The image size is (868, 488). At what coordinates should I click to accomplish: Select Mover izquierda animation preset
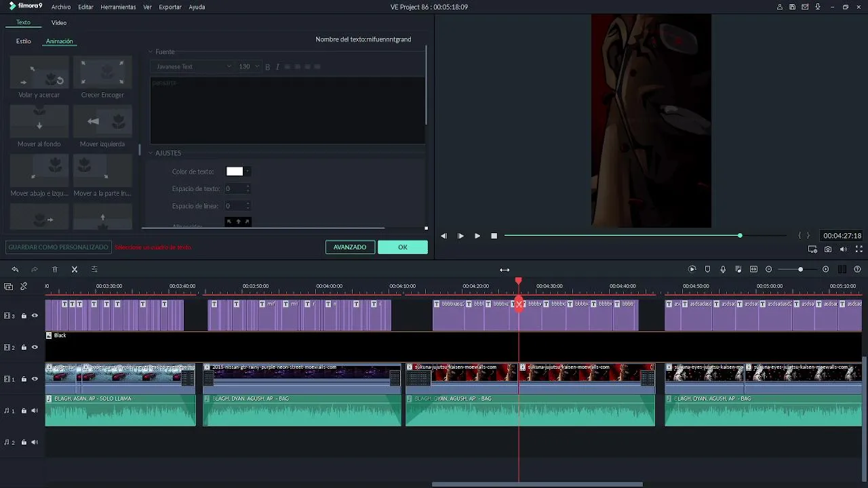point(102,122)
